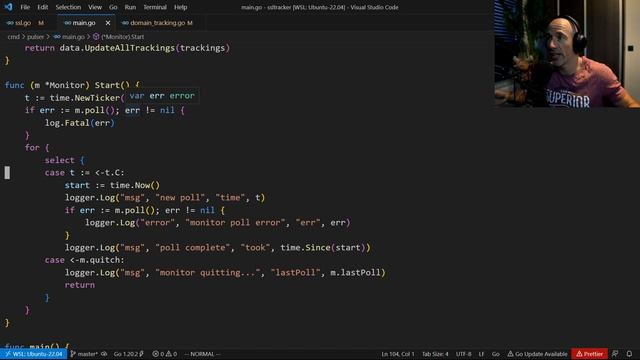Click the 'case t := <-t.C:' line
The width and height of the screenshot is (640, 360).
point(84,173)
